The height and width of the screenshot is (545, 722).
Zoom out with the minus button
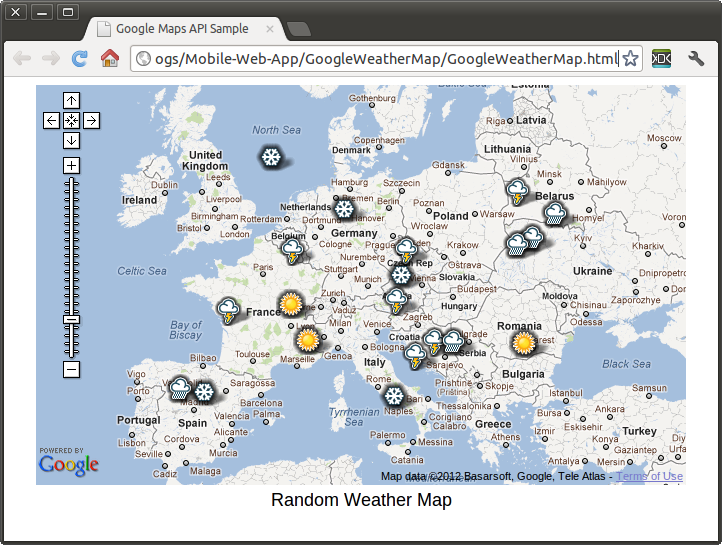click(x=71, y=369)
